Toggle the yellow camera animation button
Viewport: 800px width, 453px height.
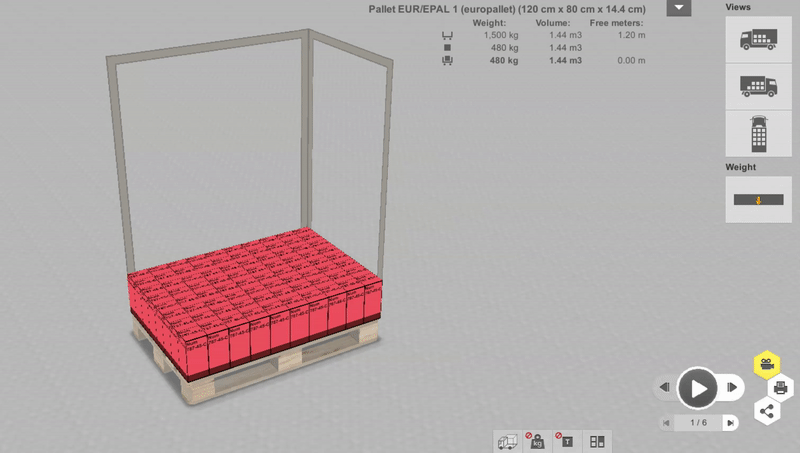[x=767, y=363]
